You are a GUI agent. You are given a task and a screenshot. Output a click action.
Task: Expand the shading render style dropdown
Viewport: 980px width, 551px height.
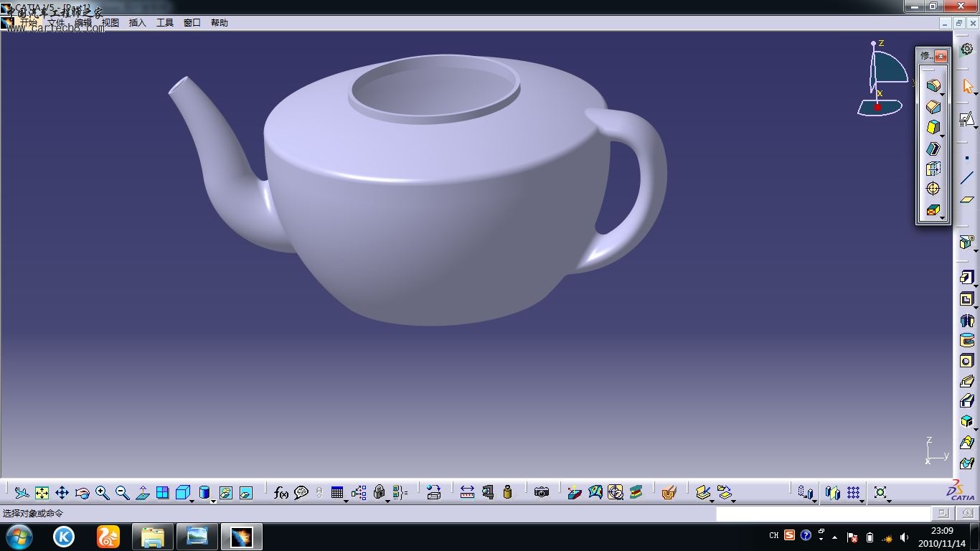click(x=213, y=500)
